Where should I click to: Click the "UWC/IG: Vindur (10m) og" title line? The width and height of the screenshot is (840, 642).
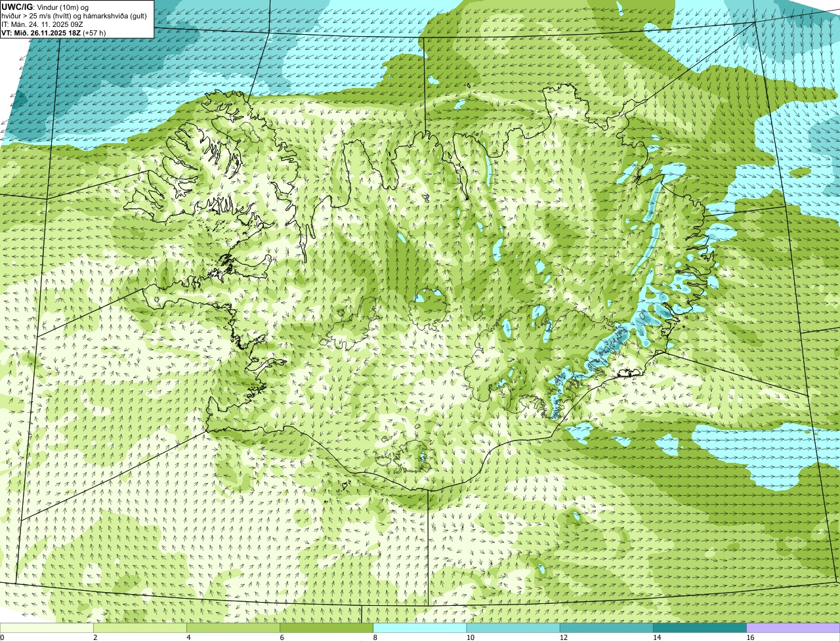point(45,7)
